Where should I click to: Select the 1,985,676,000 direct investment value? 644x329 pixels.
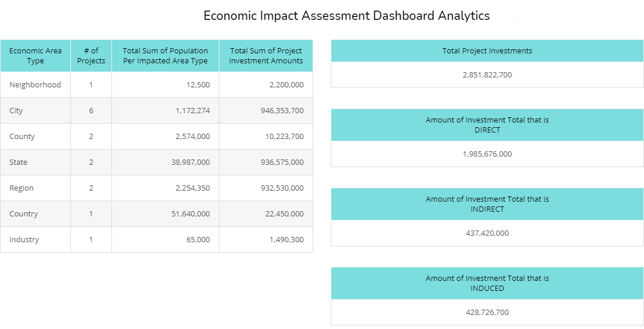(487, 154)
